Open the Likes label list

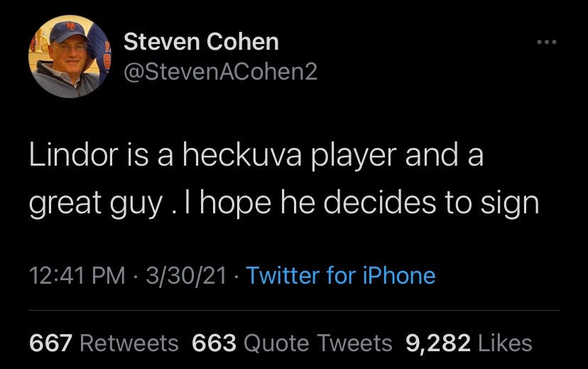[x=505, y=343]
